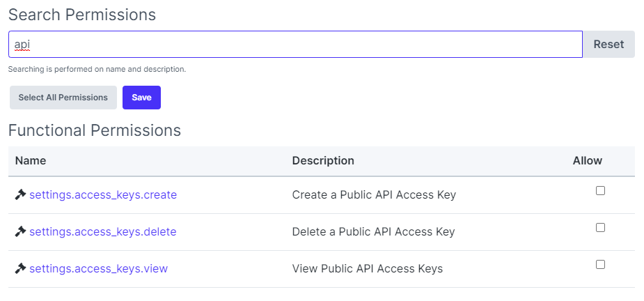Click the Allow column header
644x301 pixels.
(x=587, y=160)
